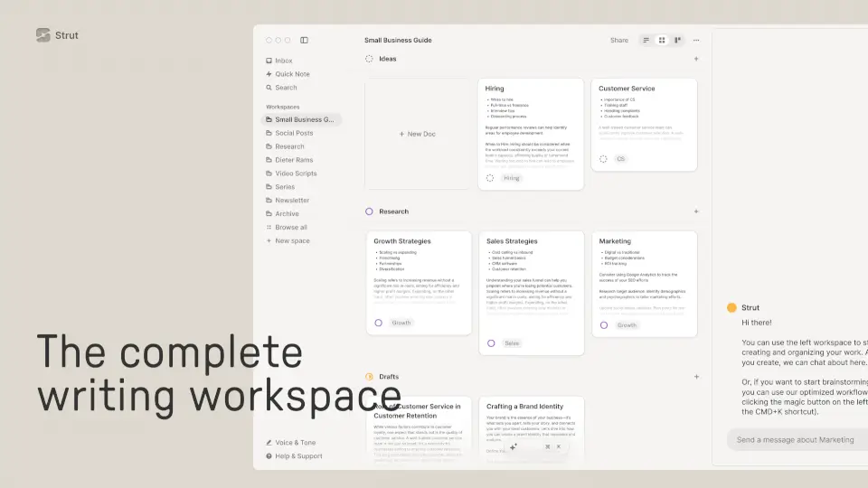
Task: Click the magic sparkle icon in floating bar
Action: 514,446
